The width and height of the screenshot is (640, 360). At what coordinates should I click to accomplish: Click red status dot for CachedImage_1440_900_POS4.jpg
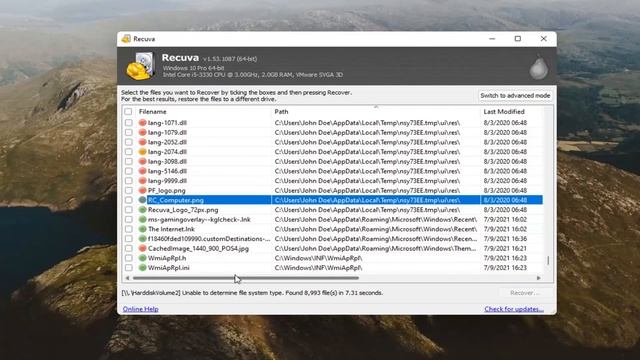click(x=142, y=248)
